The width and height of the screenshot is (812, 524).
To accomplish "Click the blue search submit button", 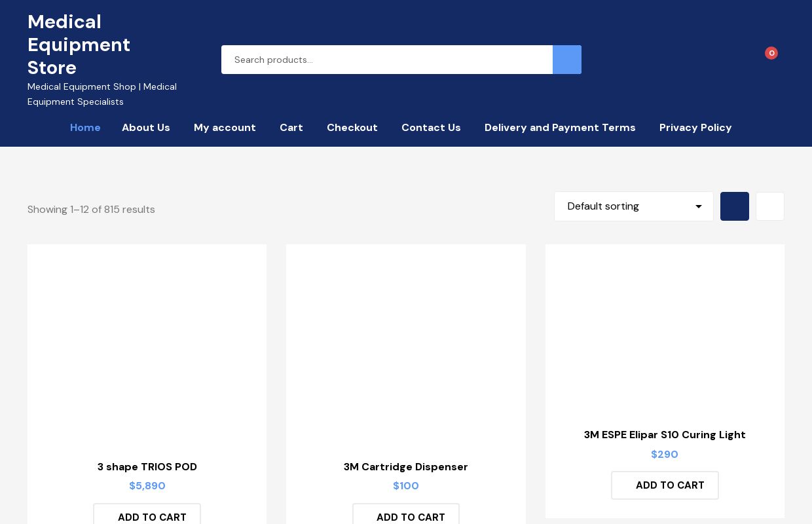I will click(x=566, y=60).
